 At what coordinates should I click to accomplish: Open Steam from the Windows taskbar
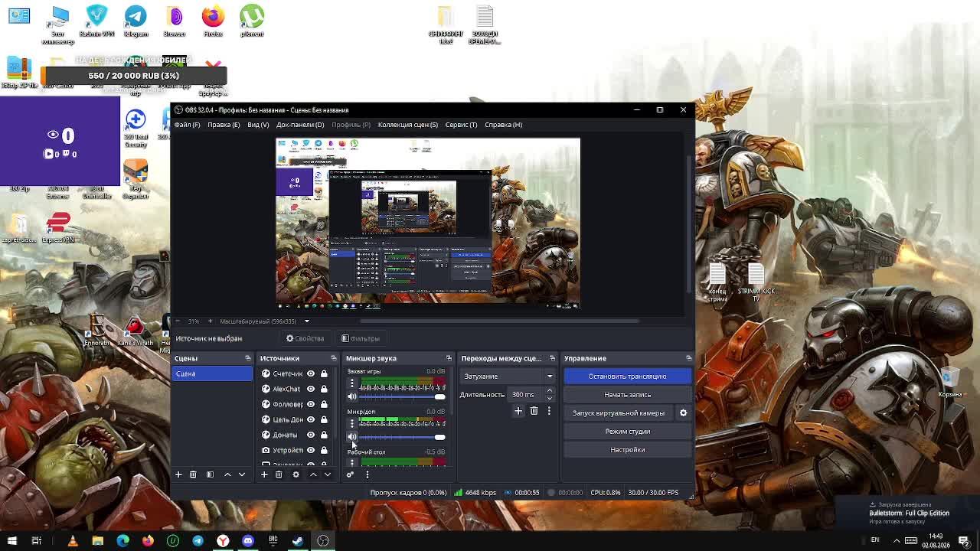(298, 541)
